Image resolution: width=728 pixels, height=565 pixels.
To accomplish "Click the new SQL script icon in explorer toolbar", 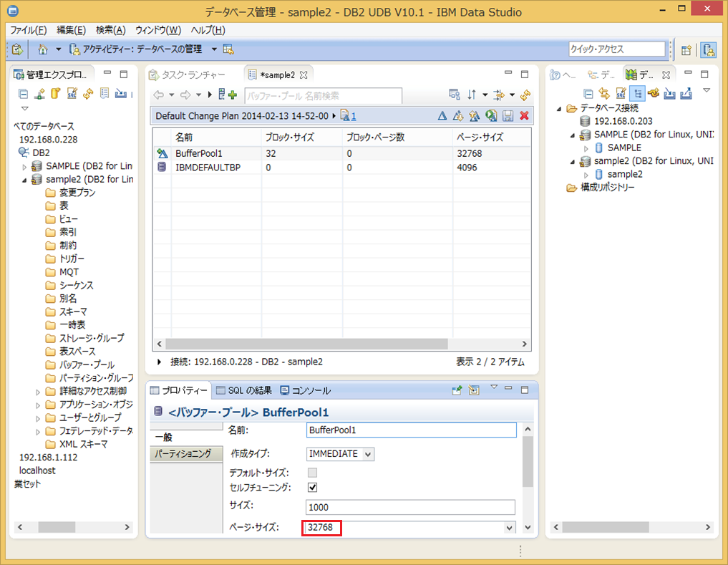I will [72, 94].
